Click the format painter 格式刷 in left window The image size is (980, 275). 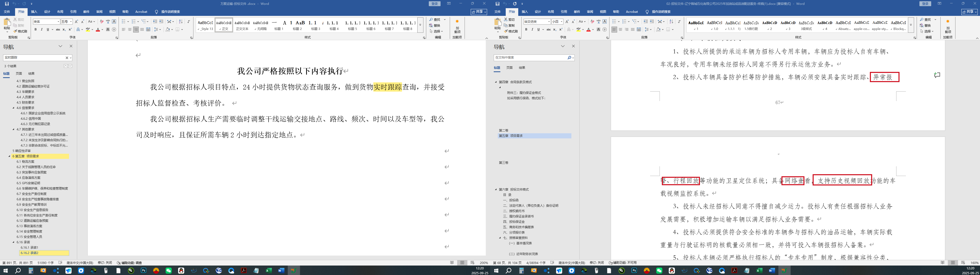20,31
